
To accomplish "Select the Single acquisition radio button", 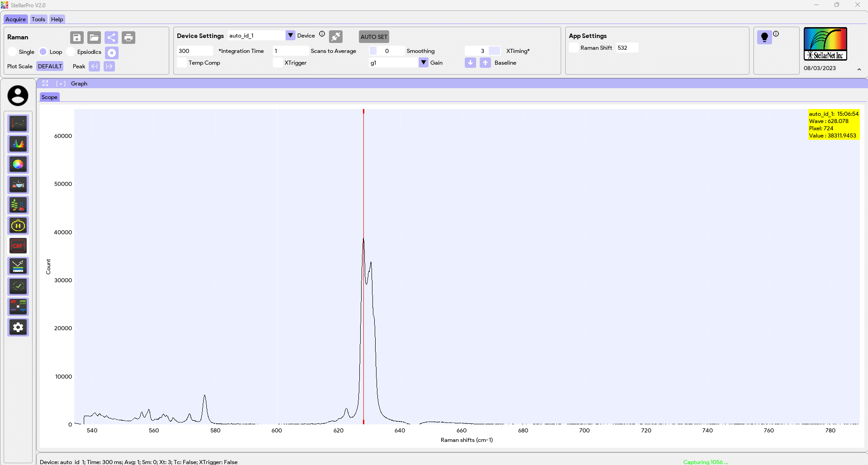I will [12, 52].
